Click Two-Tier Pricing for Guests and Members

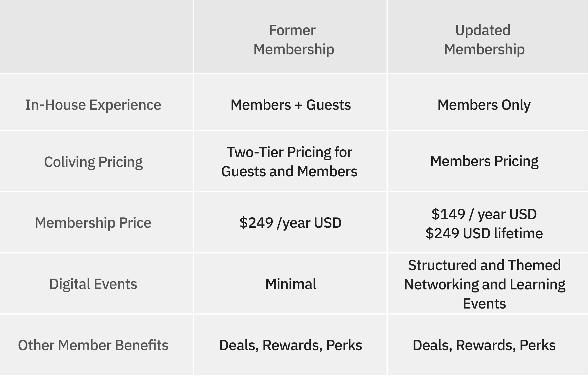click(x=289, y=162)
